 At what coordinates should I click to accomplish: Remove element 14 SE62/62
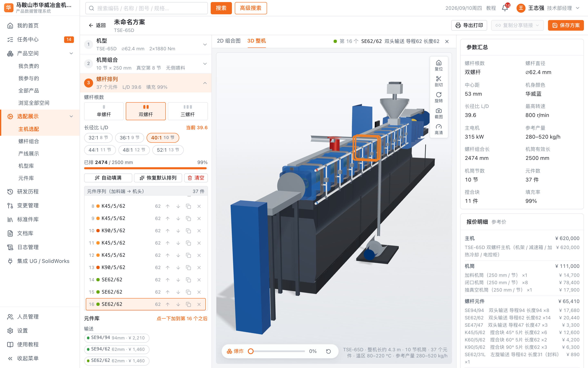199,280
